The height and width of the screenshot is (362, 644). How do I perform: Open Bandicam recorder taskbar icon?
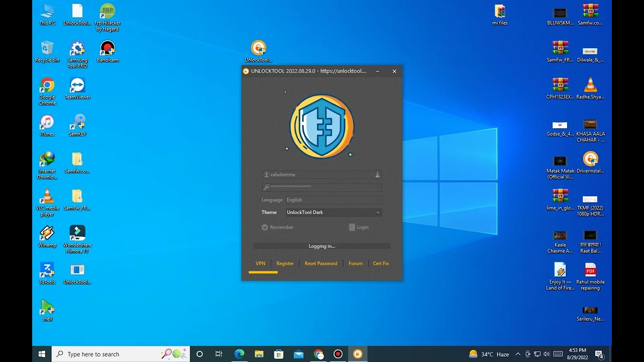click(338, 354)
